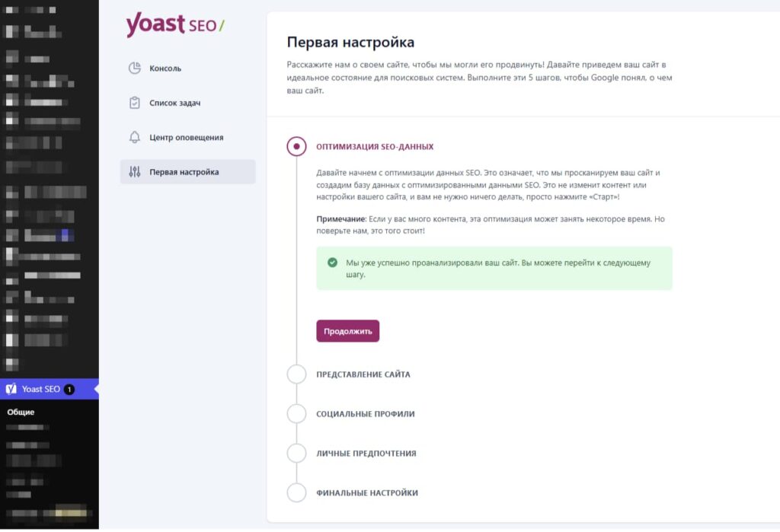The width and height of the screenshot is (780, 532).
Task: Click the Список задач clipboard icon
Action: tap(135, 103)
